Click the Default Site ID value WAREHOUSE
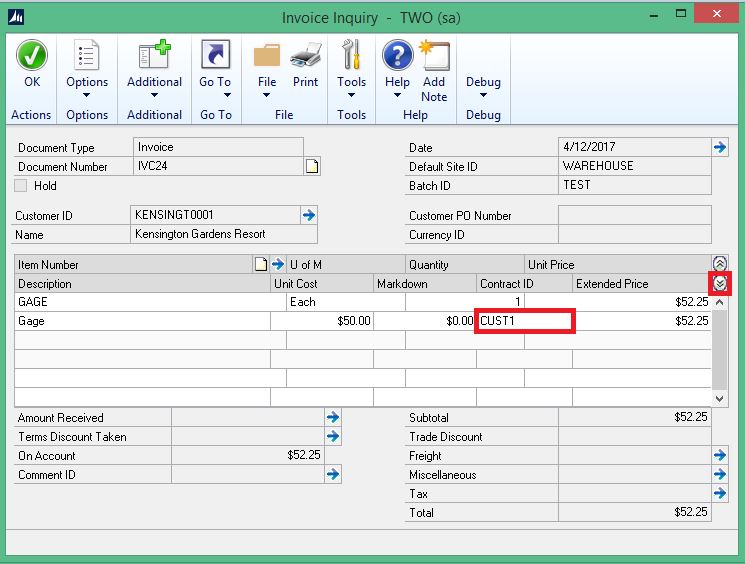The image size is (745, 564). [x=635, y=166]
